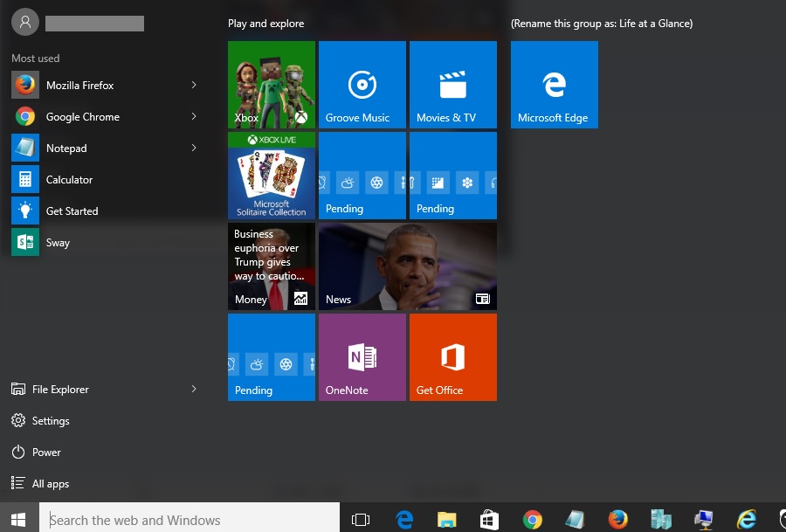Launch the Groove Music tile
The image size is (786, 532).
tap(362, 85)
